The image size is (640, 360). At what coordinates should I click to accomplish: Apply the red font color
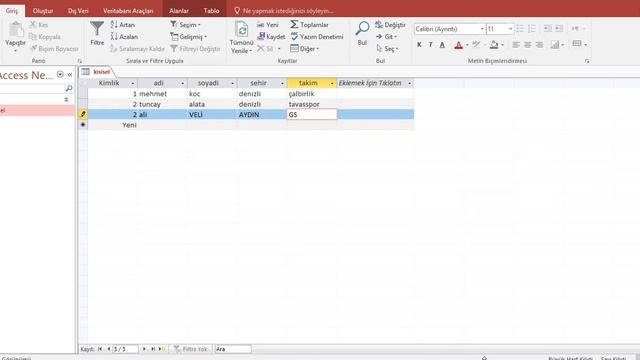click(x=458, y=45)
